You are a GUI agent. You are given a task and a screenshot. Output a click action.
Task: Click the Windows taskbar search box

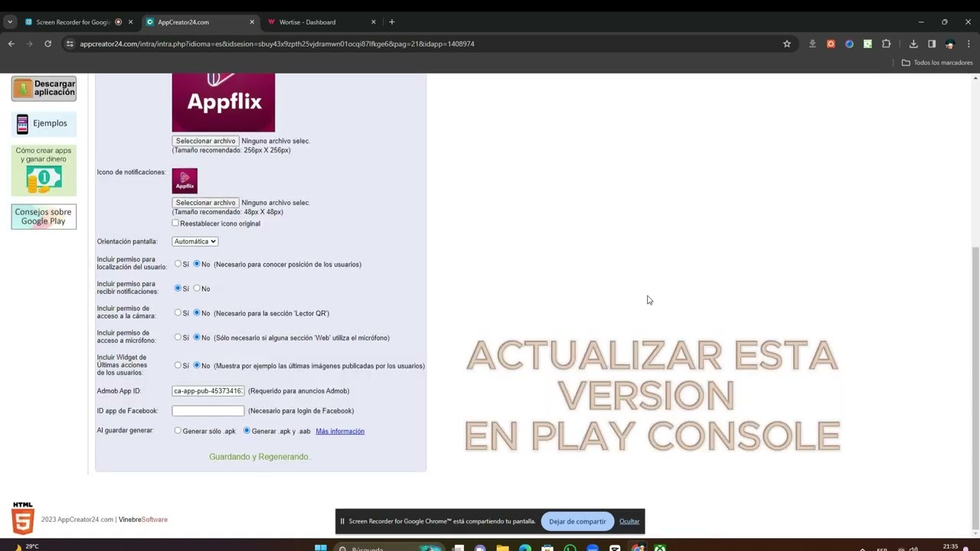click(x=389, y=548)
